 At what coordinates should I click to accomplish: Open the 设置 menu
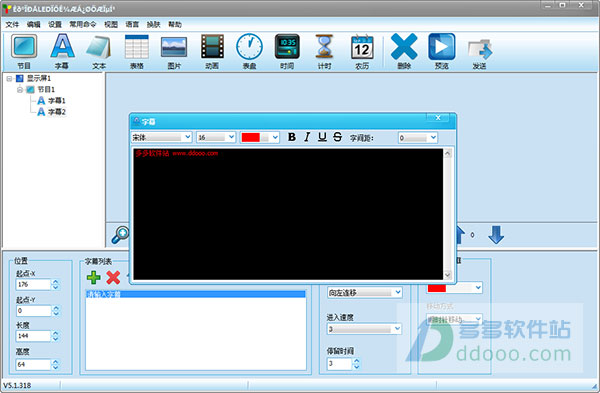pos(55,24)
